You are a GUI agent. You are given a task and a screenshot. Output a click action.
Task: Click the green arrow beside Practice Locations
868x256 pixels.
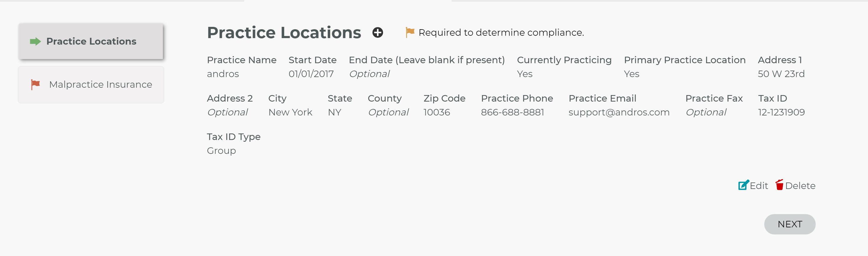(35, 41)
